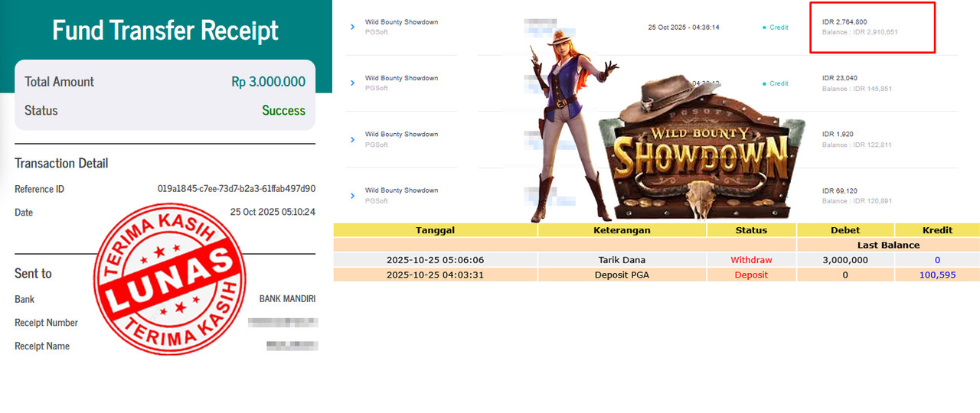Expand the transaction row showing IDR 69,120
Viewport: 980px width, 413px height.
pos(352,195)
